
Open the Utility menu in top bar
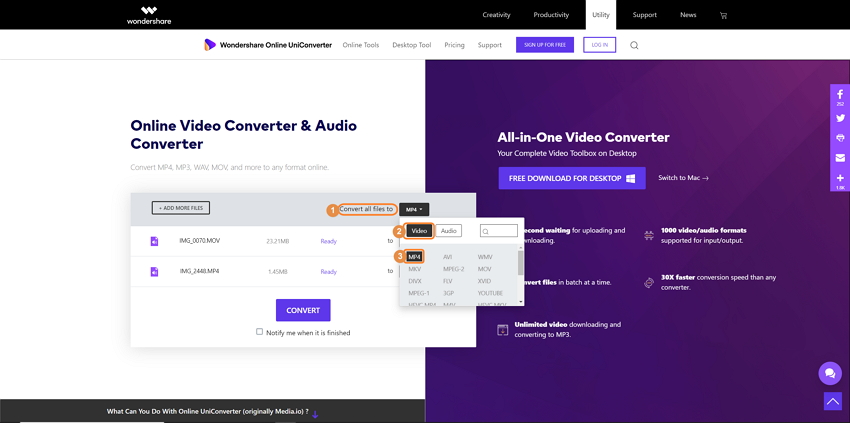click(x=600, y=15)
